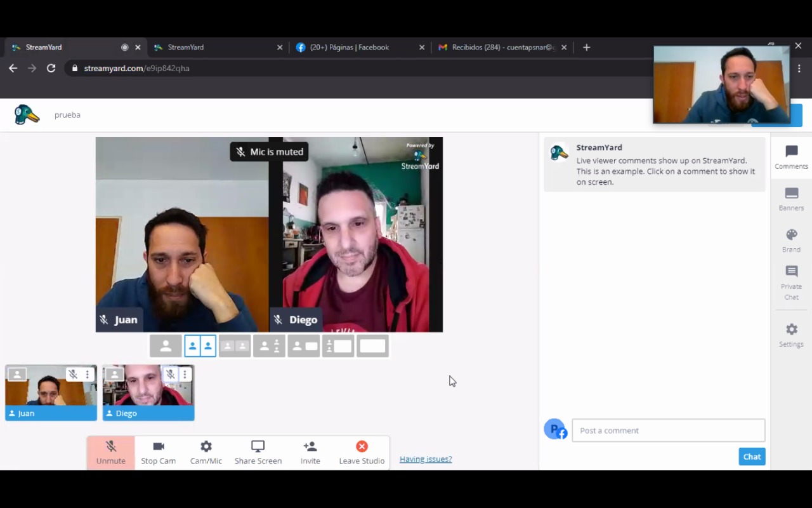Open Diego's three-dot options menu
This screenshot has width=812, height=508.
tap(185, 375)
